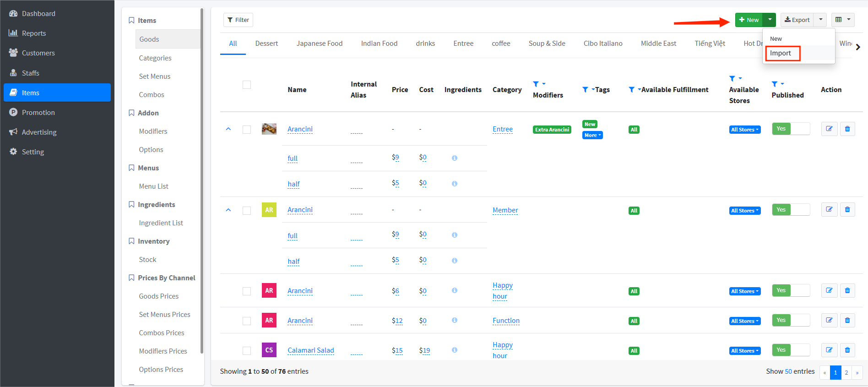The height and width of the screenshot is (387, 868).
Task: Click the Promotion sidebar icon
Action: pyautogui.click(x=13, y=112)
